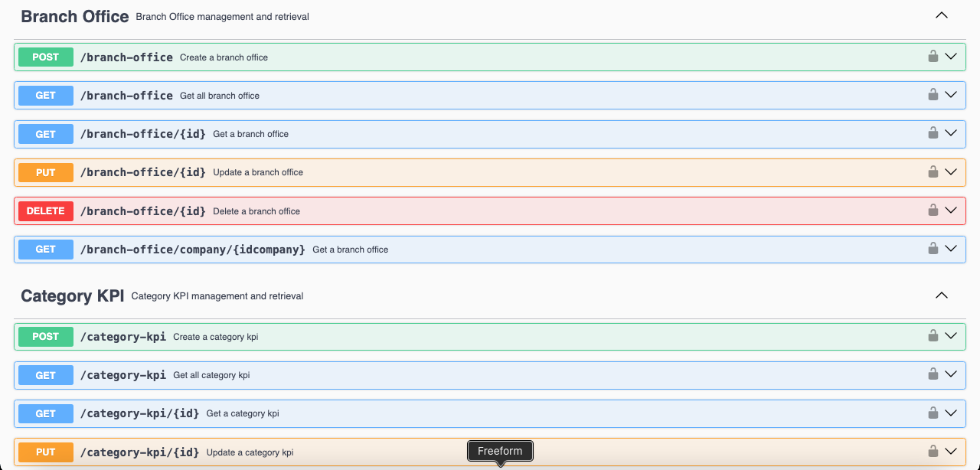980x470 pixels.
Task: Expand chevron for GET /branch-office/{id}
Action: (951, 133)
